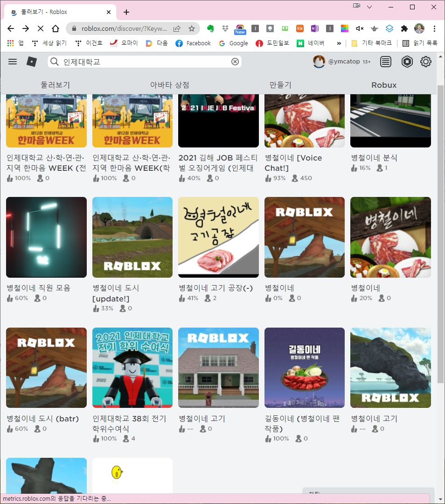Viewport: 445px width, 504px height.
Task: Bookmark this page with star icon
Action: coord(192,28)
